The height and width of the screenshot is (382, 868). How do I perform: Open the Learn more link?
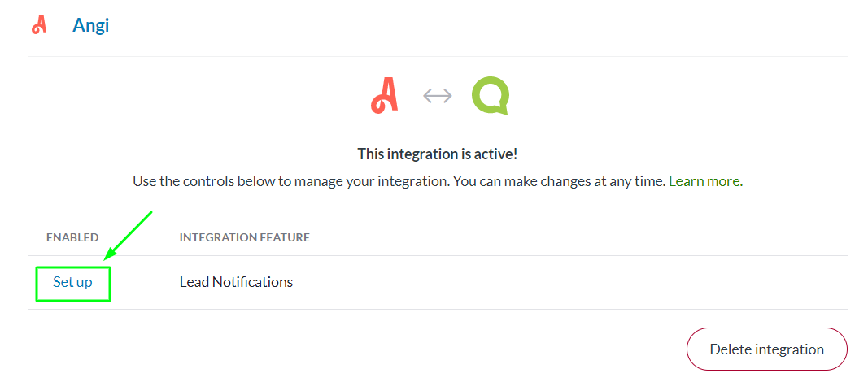tap(704, 181)
